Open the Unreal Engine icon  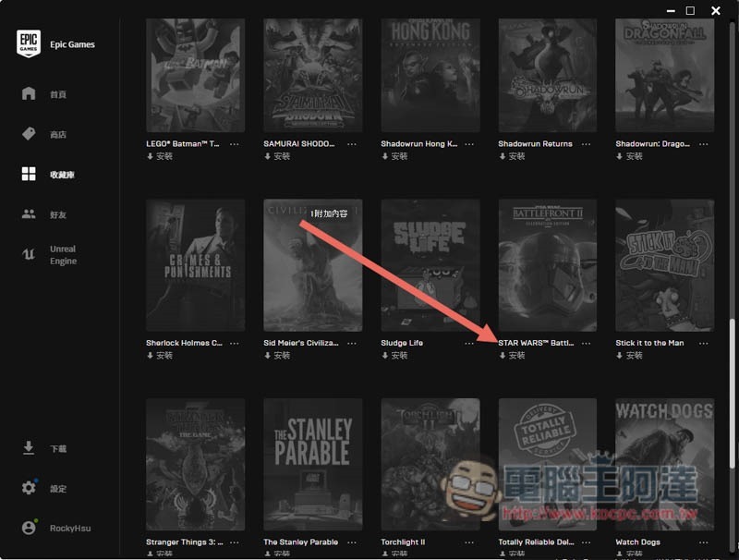pyautogui.click(x=29, y=254)
